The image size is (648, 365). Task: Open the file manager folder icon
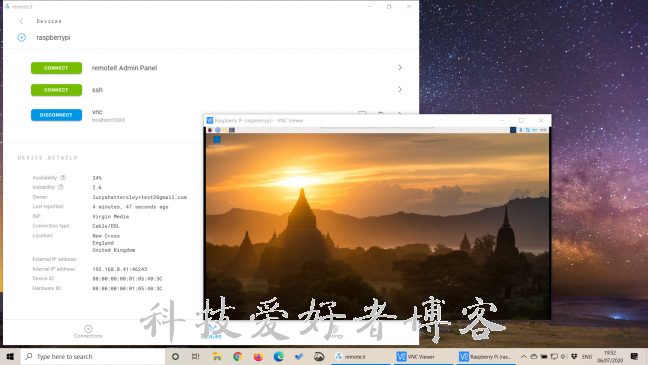[x=224, y=130]
